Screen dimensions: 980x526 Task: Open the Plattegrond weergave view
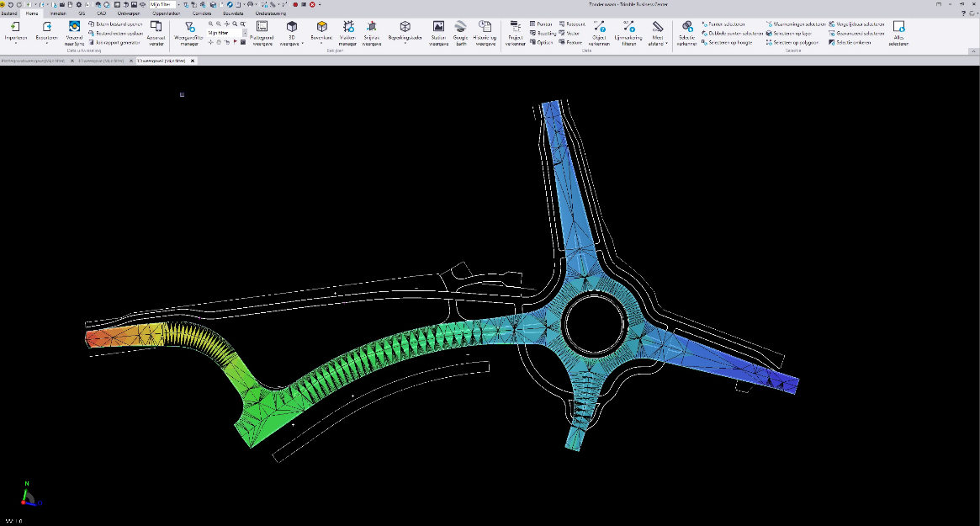262,28
